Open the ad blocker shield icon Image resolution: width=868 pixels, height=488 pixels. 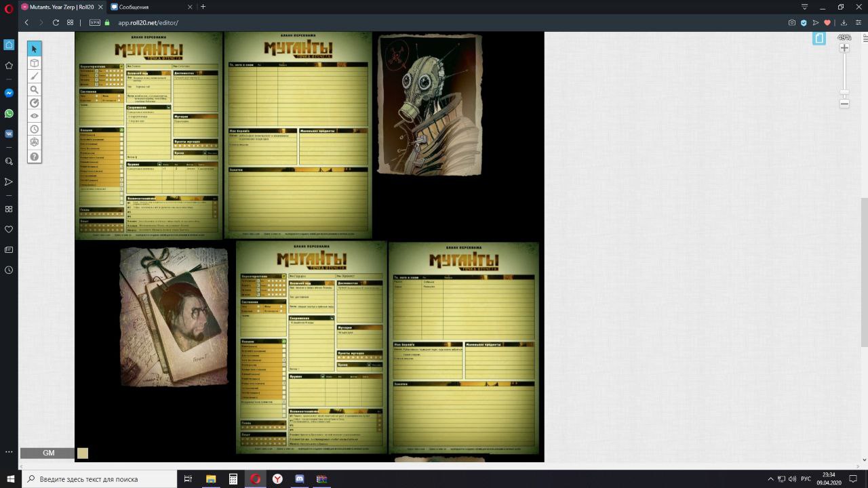(x=804, y=22)
